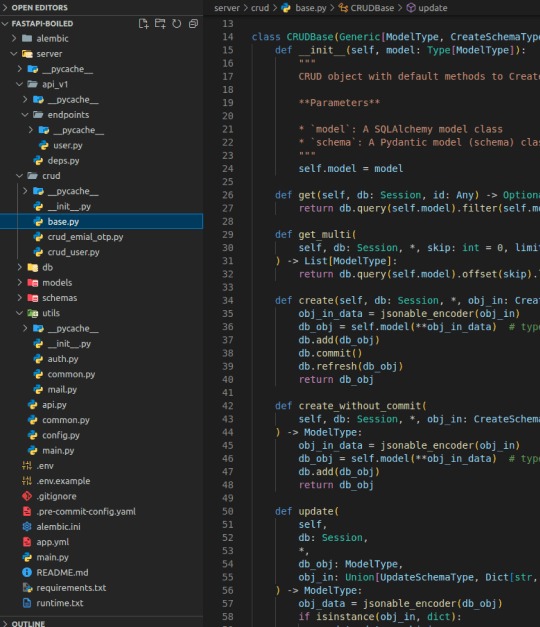The width and height of the screenshot is (540, 627).
Task: Expand the db folder chevron
Action: [x=19, y=267]
